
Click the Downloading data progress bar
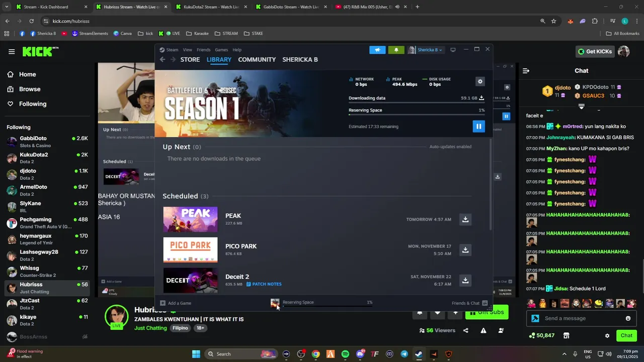pos(416,103)
